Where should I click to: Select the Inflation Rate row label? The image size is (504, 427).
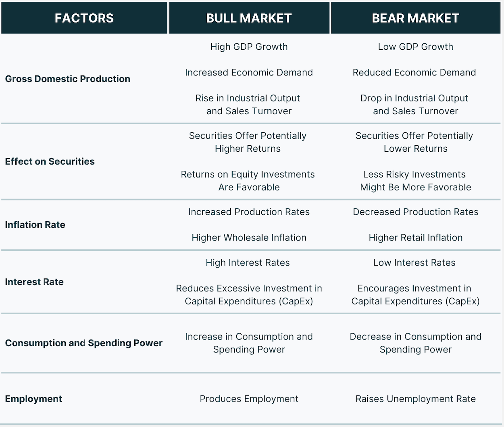(x=35, y=225)
